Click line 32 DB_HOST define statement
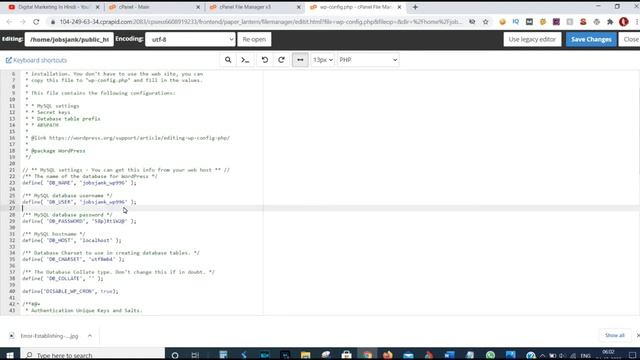The image size is (640, 360). click(x=72, y=240)
